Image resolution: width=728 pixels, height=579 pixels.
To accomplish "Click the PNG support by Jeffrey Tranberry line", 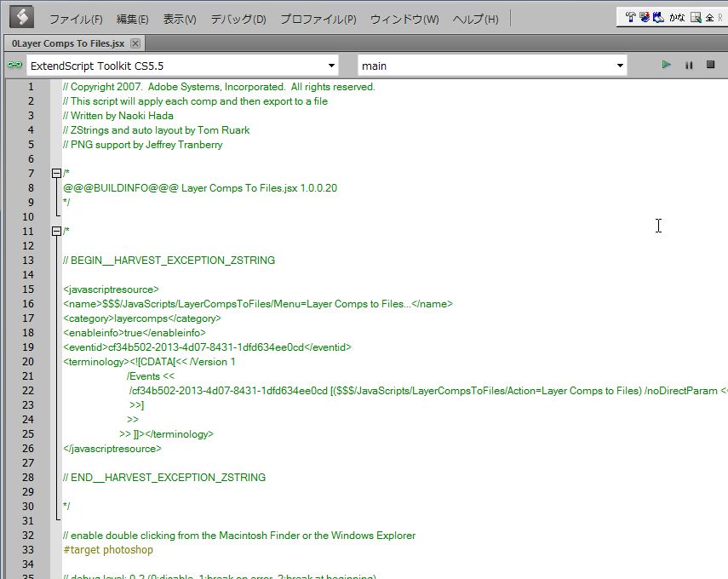I will (x=142, y=145).
